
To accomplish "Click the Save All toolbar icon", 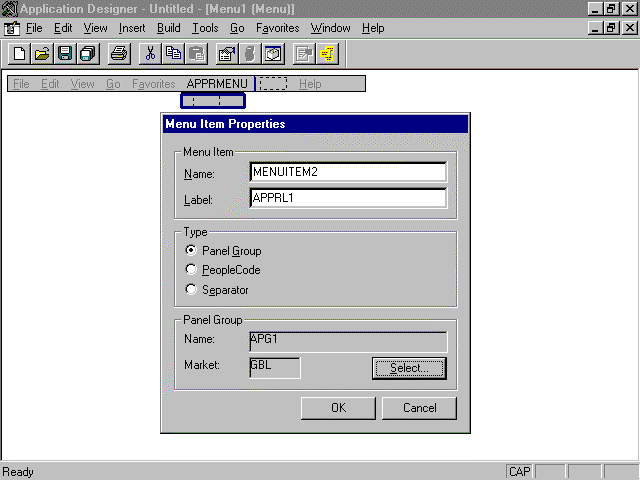I will (x=87, y=53).
